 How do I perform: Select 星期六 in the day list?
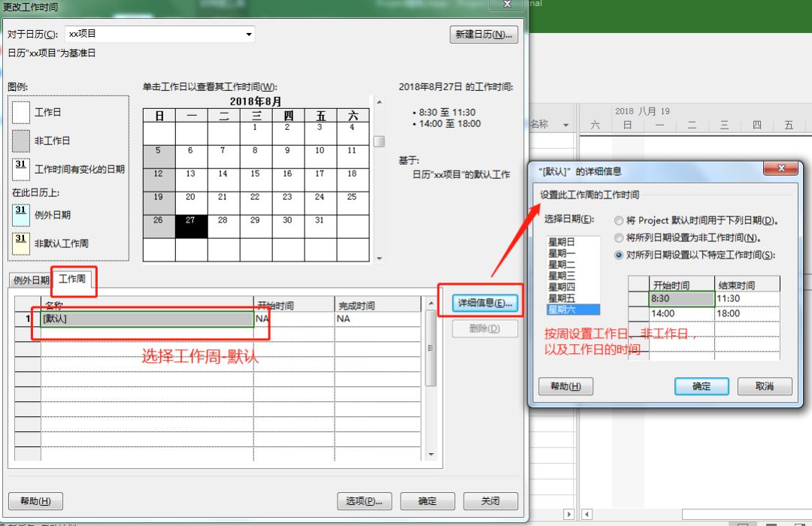(573, 310)
